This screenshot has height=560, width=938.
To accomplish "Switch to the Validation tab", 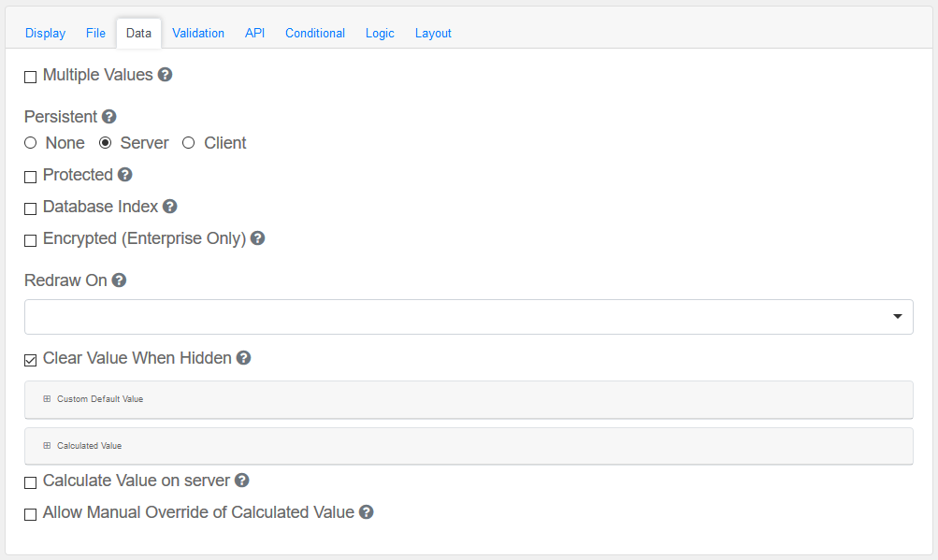I will click(x=198, y=34).
